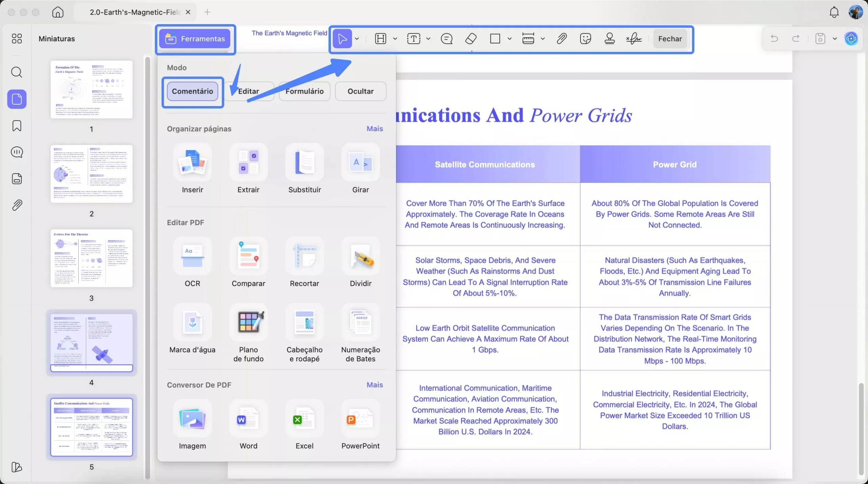Screen dimensions: 868x484
Task: Open bookmarks panel in left sidebar
Action: [x=17, y=126]
